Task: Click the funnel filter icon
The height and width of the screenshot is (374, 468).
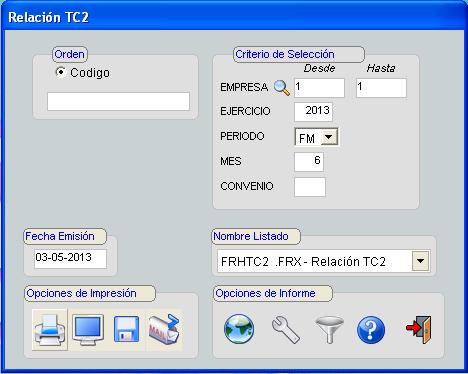Action: (329, 330)
